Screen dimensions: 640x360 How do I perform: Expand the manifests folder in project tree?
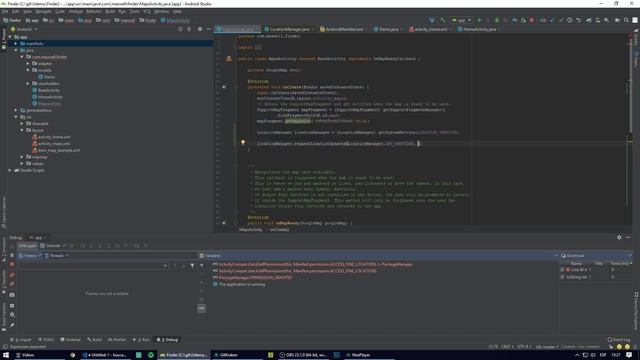click(16, 43)
